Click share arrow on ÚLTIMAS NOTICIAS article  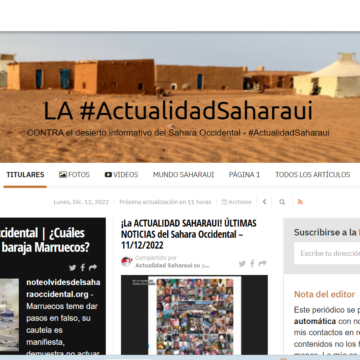(263, 264)
